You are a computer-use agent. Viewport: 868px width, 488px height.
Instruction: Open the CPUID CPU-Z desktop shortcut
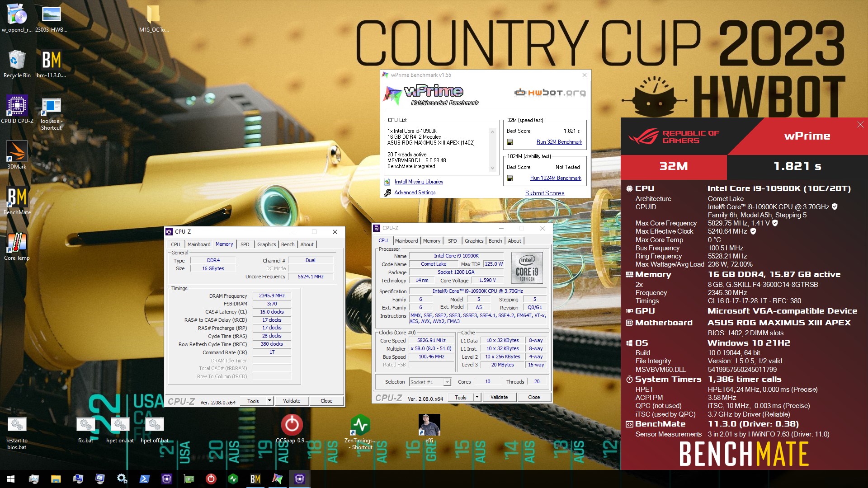click(17, 109)
